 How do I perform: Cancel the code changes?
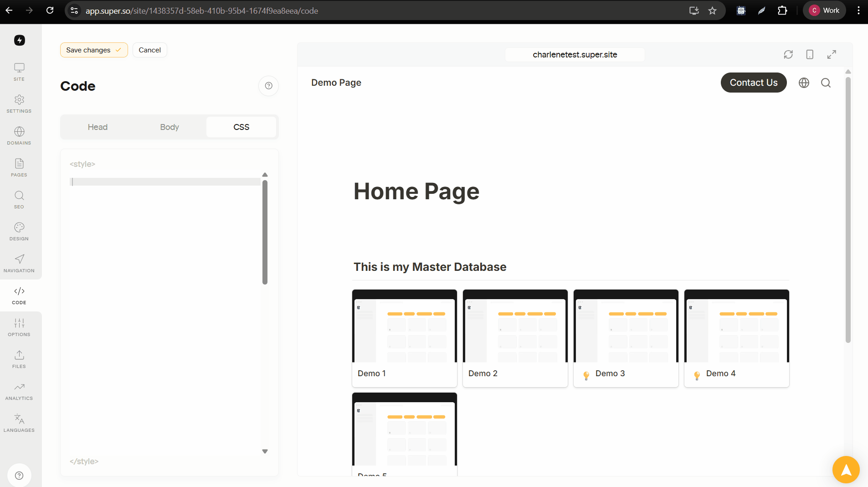pyautogui.click(x=149, y=50)
